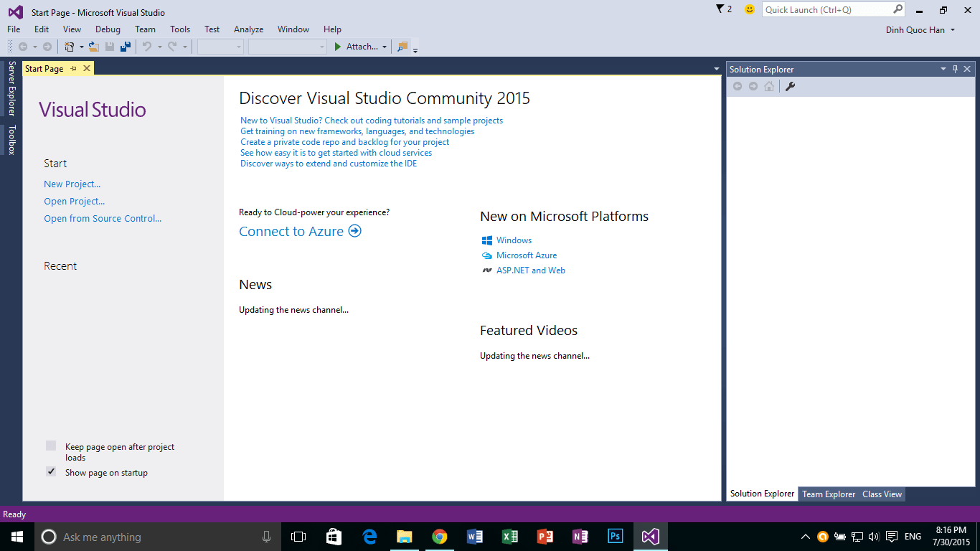Open the Team menu
This screenshot has height=551, width=980.
tap(145, 29)
